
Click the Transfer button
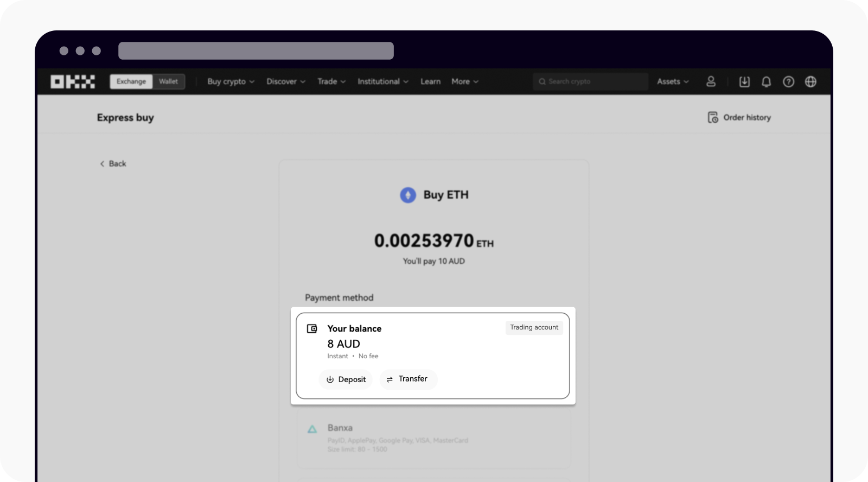point(408,379)
